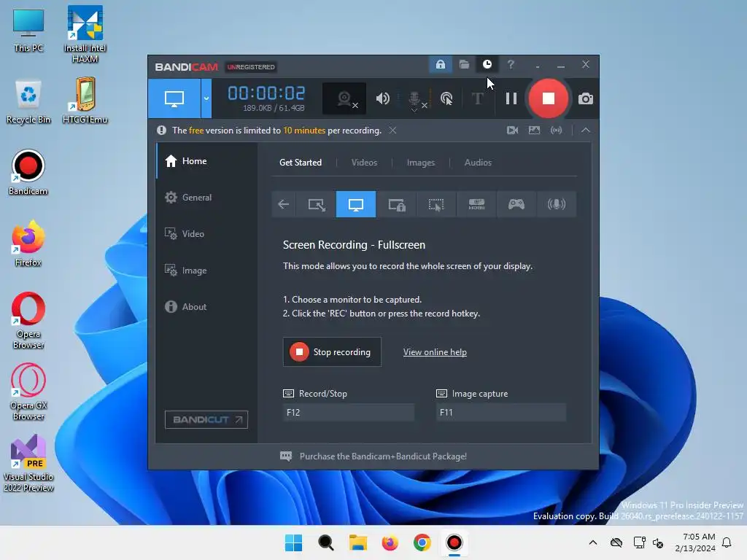Open the About section
Viewport: 747px width, 560px height.
coord(206,307)
